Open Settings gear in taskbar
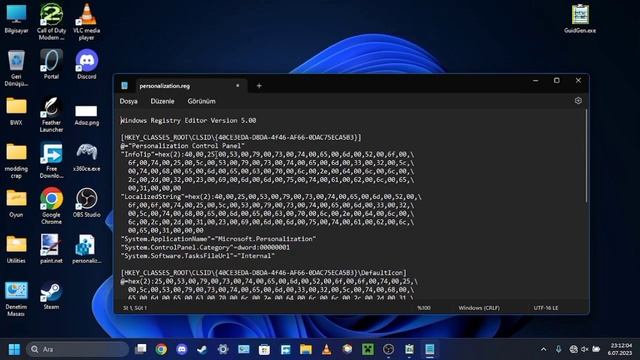 pos(223,349)
